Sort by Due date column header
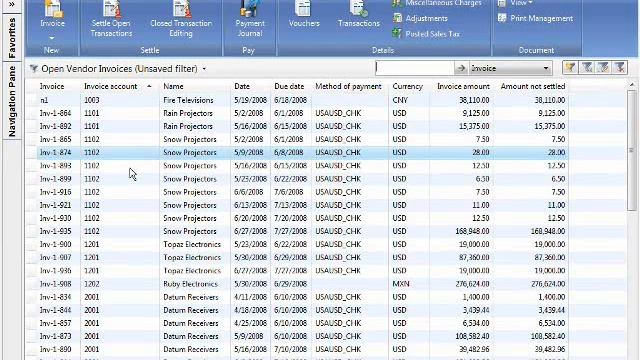Viewport: 640px width, 360px height. point(289,87)
